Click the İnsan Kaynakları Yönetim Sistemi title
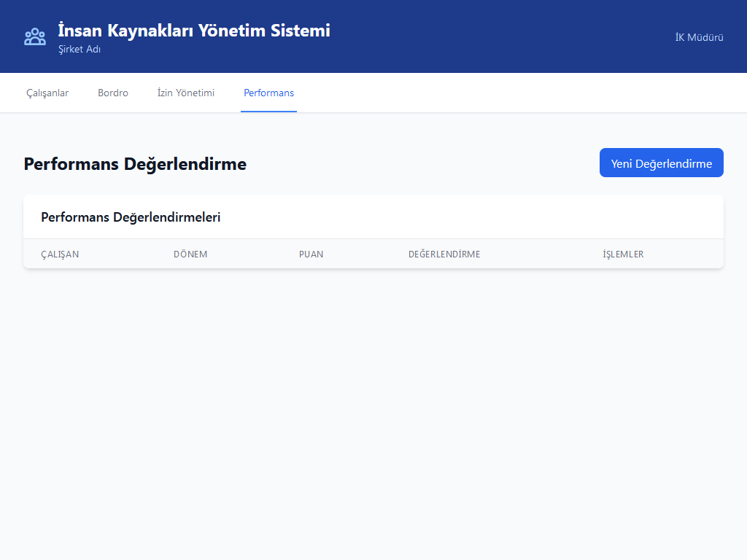747x560 pixels. [x=194, y=31]
